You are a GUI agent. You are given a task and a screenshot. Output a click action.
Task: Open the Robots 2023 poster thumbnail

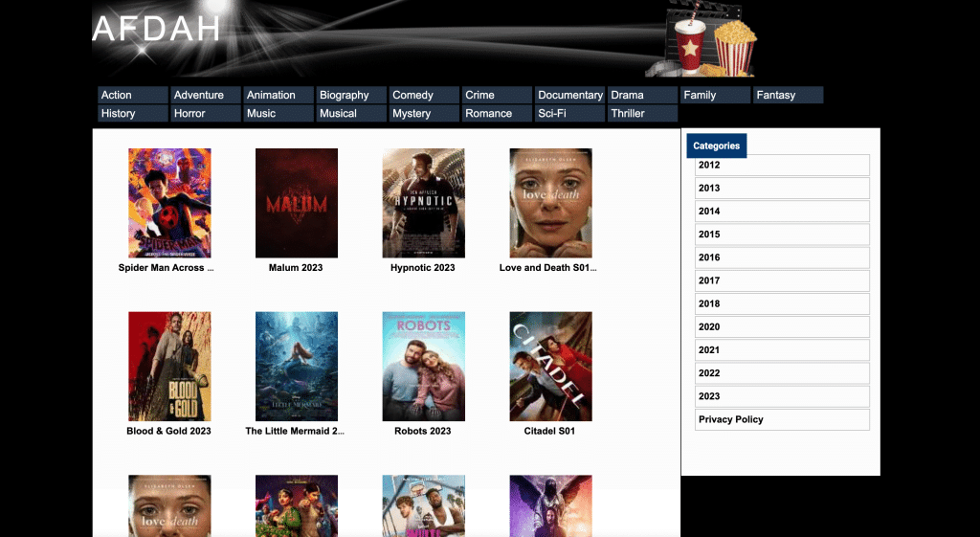coord(423,366)
